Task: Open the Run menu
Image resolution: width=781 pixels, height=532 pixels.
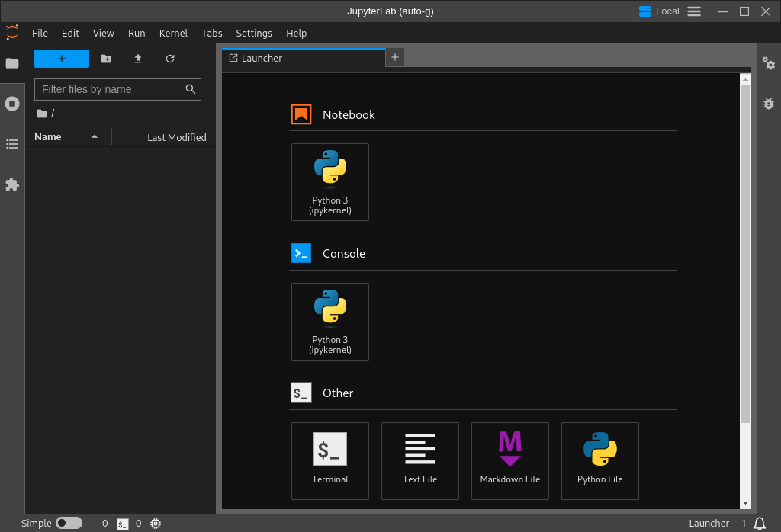Action: (137, 34)
